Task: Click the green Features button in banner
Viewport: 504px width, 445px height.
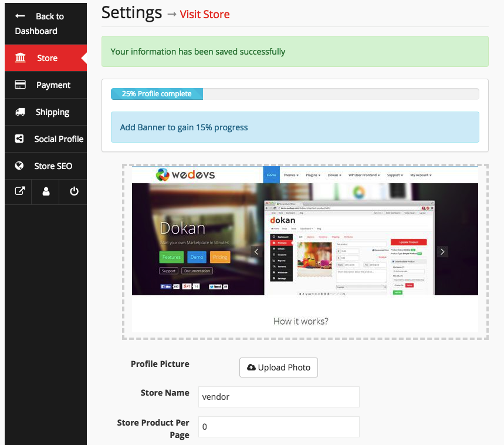Action: pyautogui.click(x=171, y=257)
